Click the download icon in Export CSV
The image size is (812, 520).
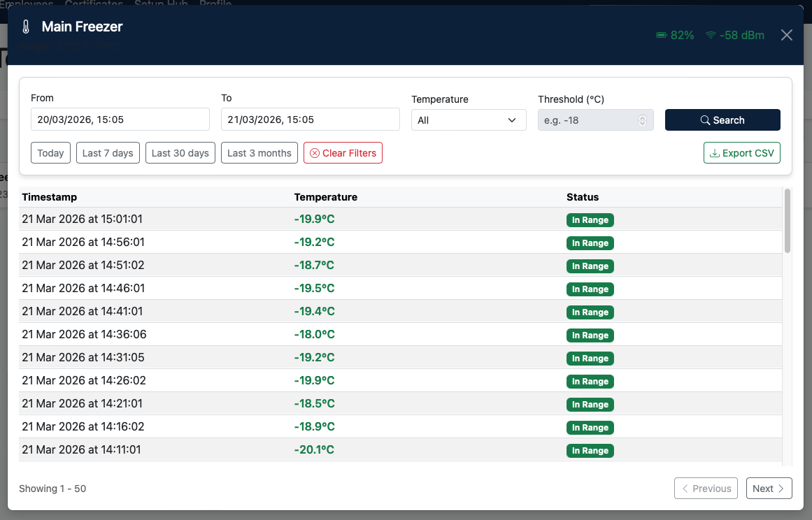point(715,152)
